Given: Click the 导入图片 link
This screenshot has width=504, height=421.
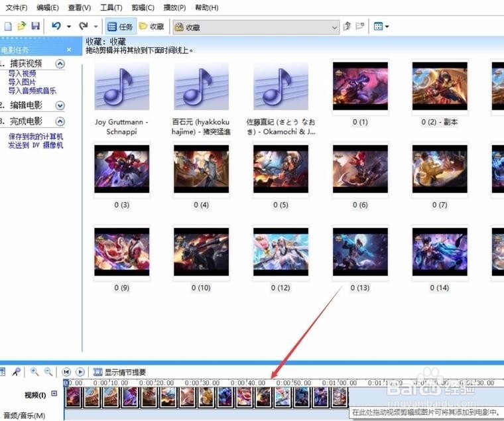Looking at the screenshot, I should pos(22,82).
